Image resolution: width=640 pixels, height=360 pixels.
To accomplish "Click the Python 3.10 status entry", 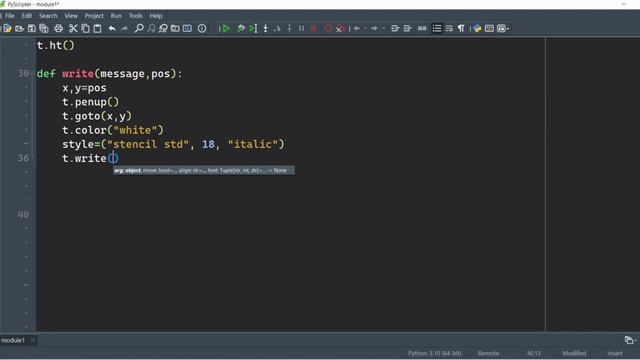I will point(434,353).
